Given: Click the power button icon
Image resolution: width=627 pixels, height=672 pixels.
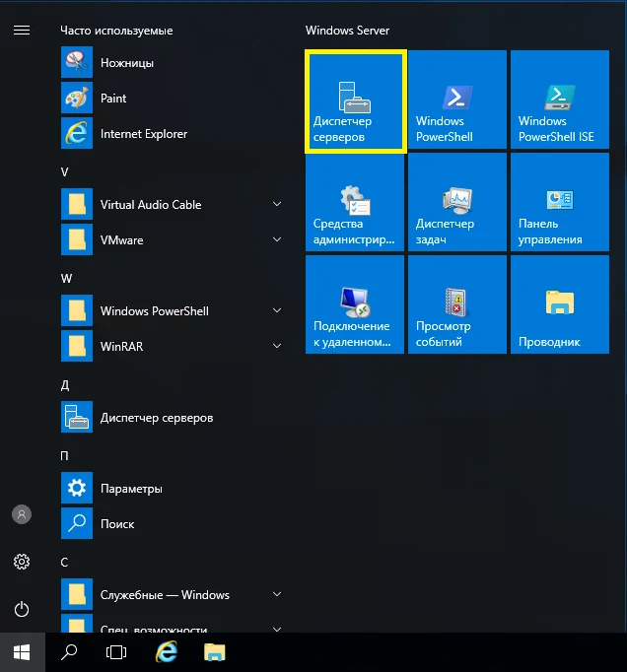Looking at the screenshot, I should tap(22, 609).
